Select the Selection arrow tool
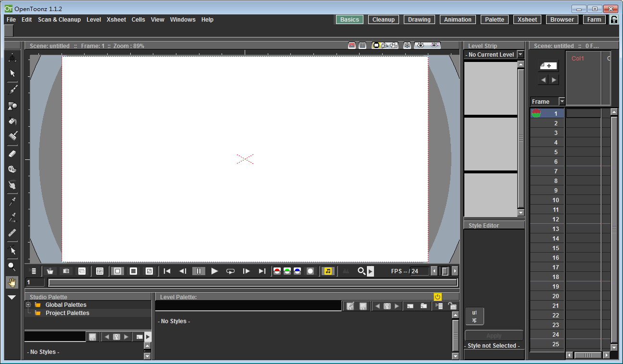Viewport: 623px width, 364px height. click(x=12, y=73)
